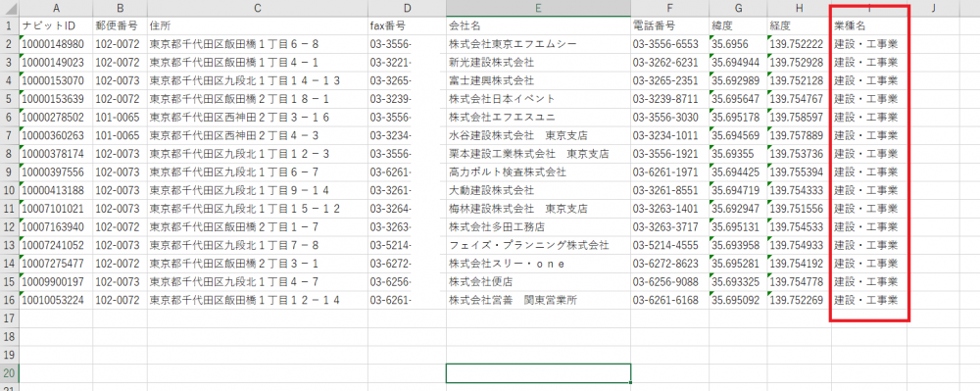The height and width of the screenshot is (391, 980).
Task: Select column C header
Action: [x=258, y=8]
